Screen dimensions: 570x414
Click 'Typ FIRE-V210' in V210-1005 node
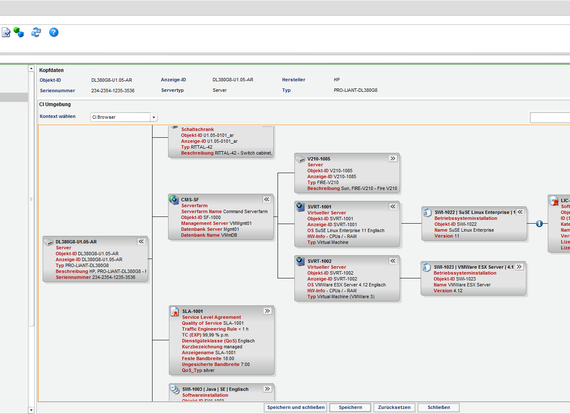(x=323, y=182)
